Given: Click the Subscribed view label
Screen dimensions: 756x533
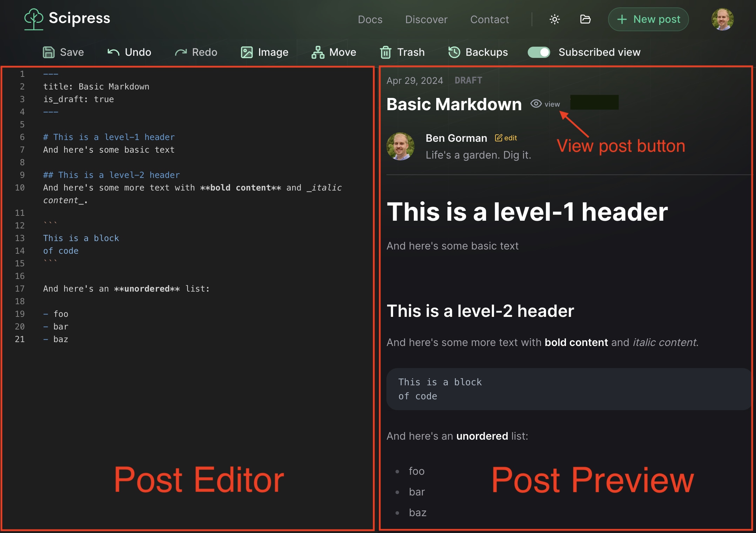Looking at the screenshot, I should [599, 52].
